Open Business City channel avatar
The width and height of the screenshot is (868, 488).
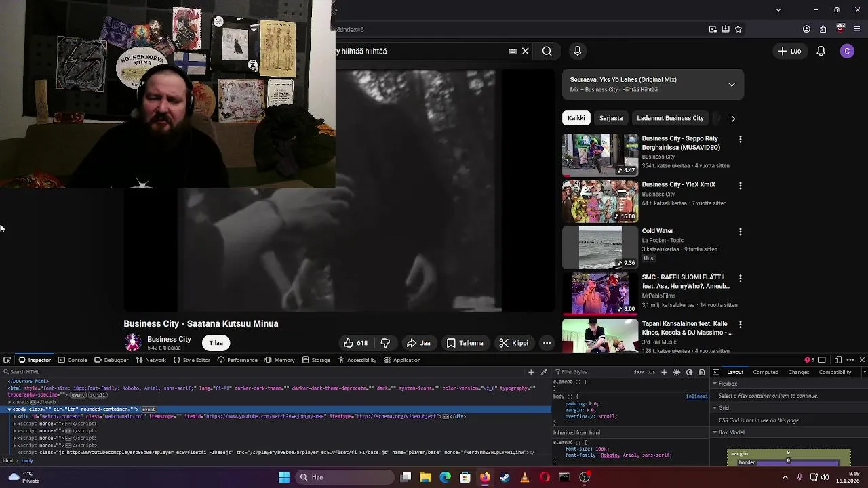132,342
